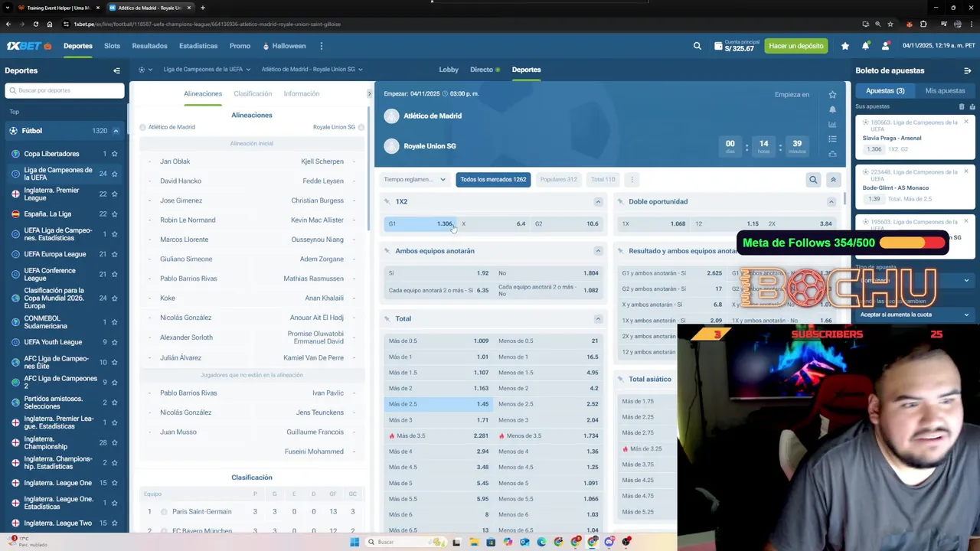The image size is (980, 551).
Task: Collapse the Deportes sidebar panel
Action: (x=116, y=70)
